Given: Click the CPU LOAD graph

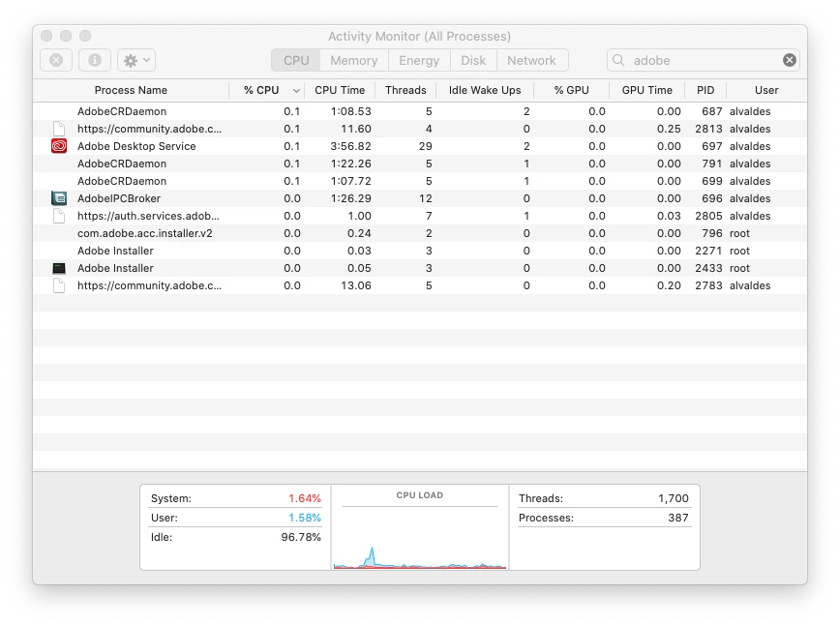Looking at the screenshot, I should 420,538.
